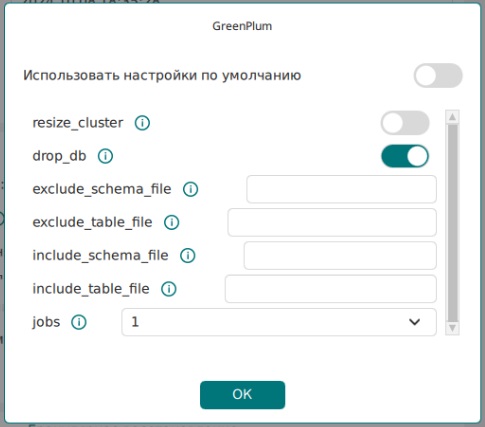
Task: Click the OK button
Action: click(242, 395)
